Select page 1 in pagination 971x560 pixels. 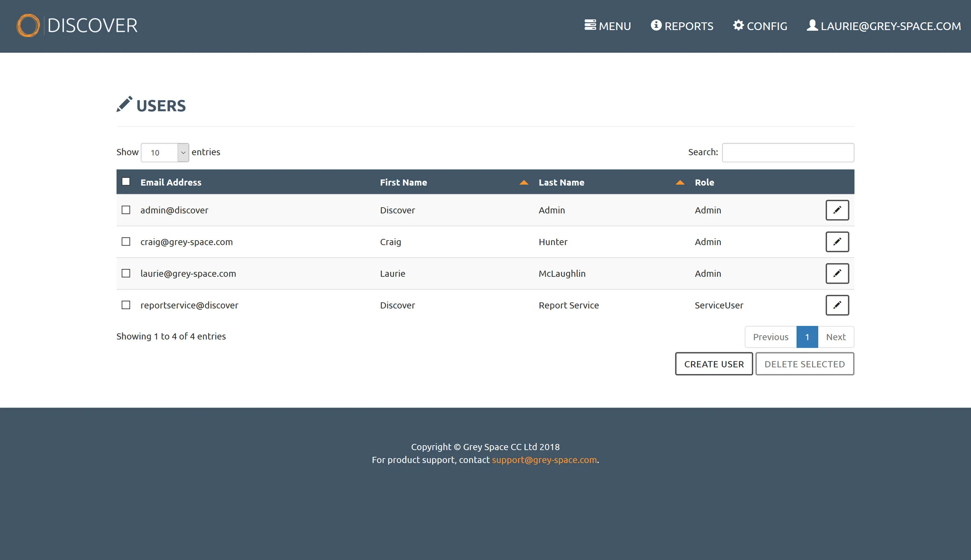pyautogui.click(x=807, y=337)
